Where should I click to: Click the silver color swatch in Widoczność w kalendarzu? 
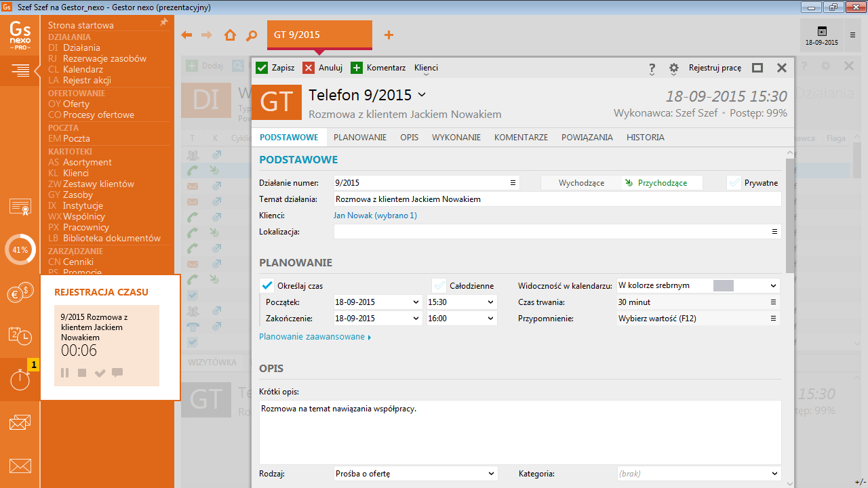pyautogui.click(x=724, y=286)
